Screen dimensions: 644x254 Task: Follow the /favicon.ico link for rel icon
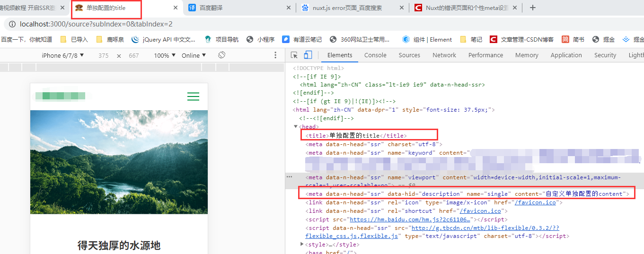[535, 202]
